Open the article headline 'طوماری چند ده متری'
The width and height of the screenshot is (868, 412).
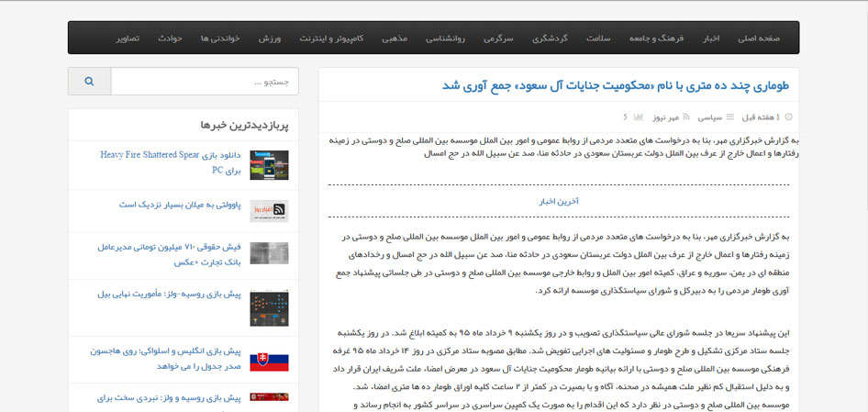(616, 85)
